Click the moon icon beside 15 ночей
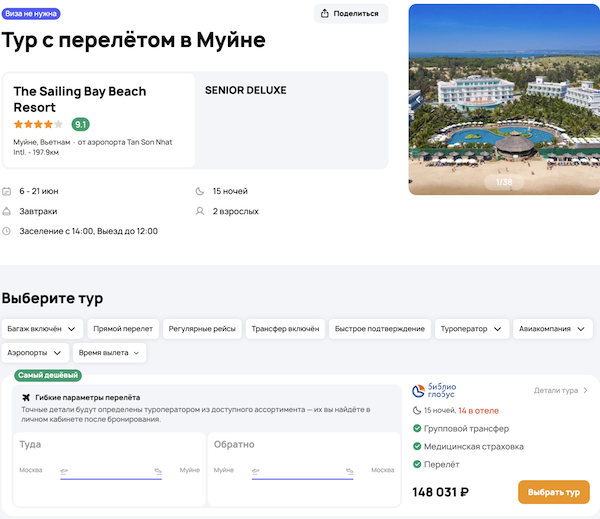Image resolution: width=600 pixels, height=519 pixels. 201,191
